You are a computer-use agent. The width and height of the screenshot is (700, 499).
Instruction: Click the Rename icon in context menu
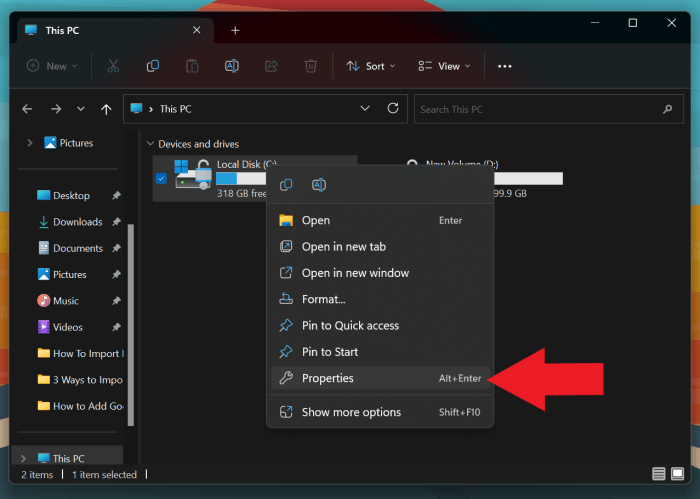(x=319, y=185)
